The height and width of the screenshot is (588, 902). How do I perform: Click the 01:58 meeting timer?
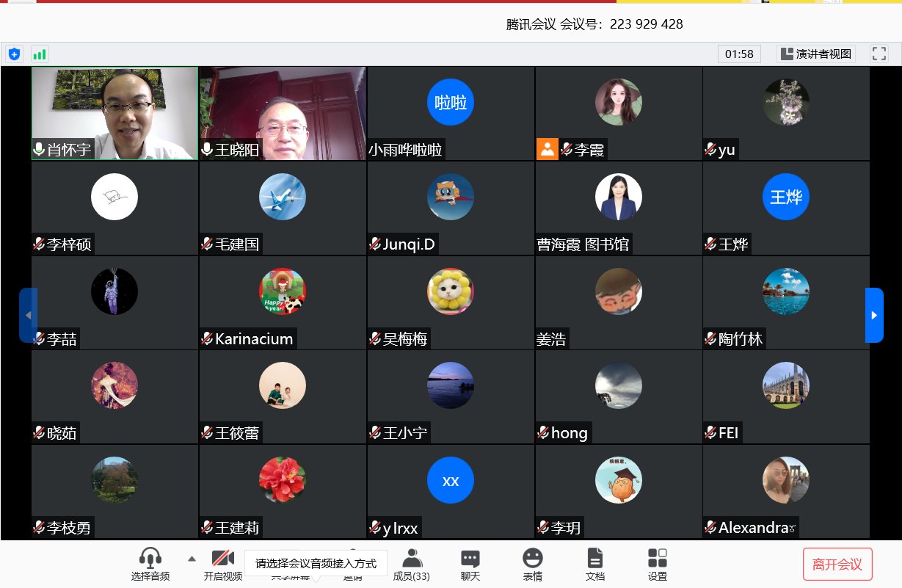tap(739, 54)
